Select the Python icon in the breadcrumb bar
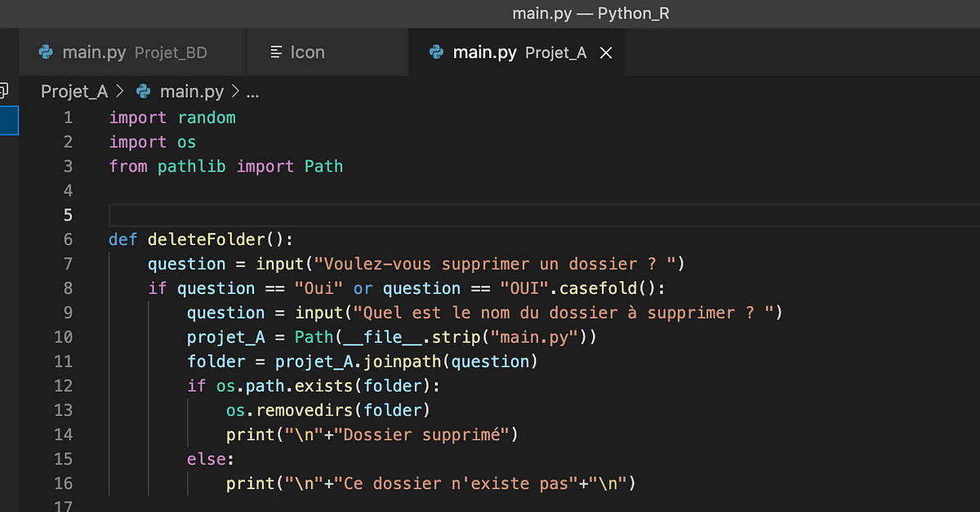This screenshot has height=512, width=980. [x=143, y=91]
